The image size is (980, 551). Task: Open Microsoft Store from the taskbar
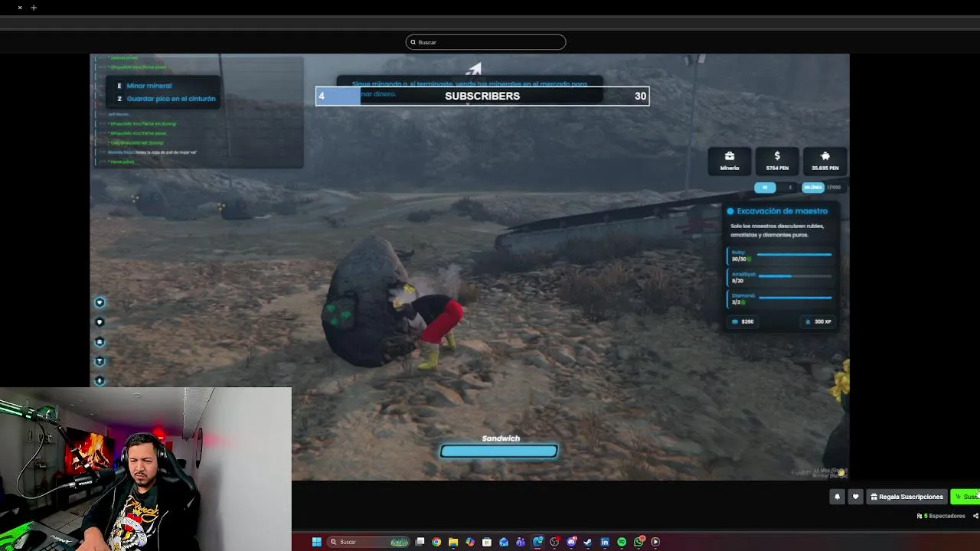click(x=487, y=542)
